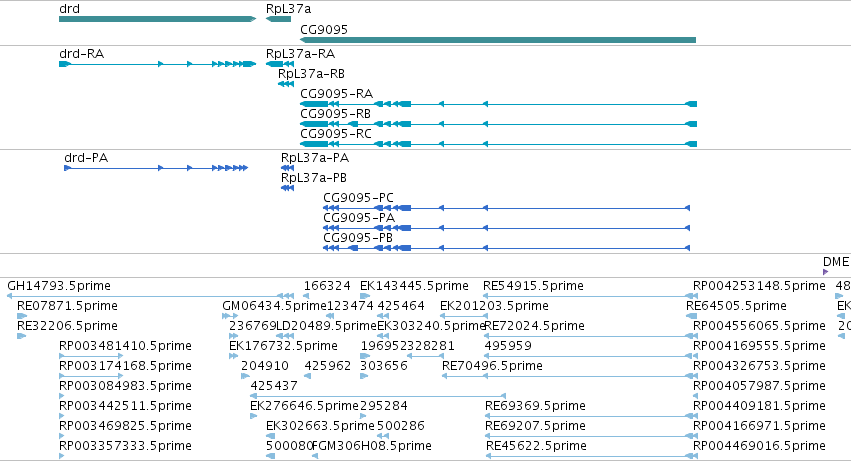Click the RpL37a-RB transcript glyph
The height and width of the screenshot is (461, 851).
click(286, 84)
